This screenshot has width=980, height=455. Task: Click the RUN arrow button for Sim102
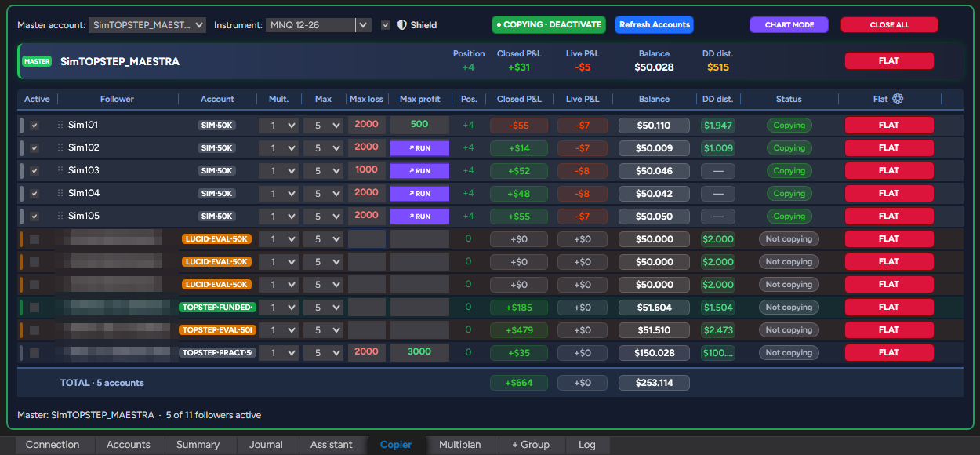tap(419, 147)
